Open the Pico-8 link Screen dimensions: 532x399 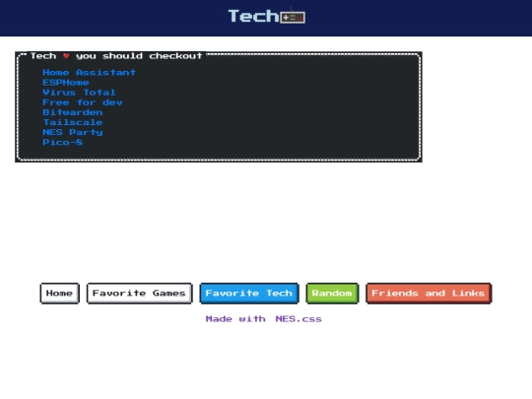tap(62, 142)
